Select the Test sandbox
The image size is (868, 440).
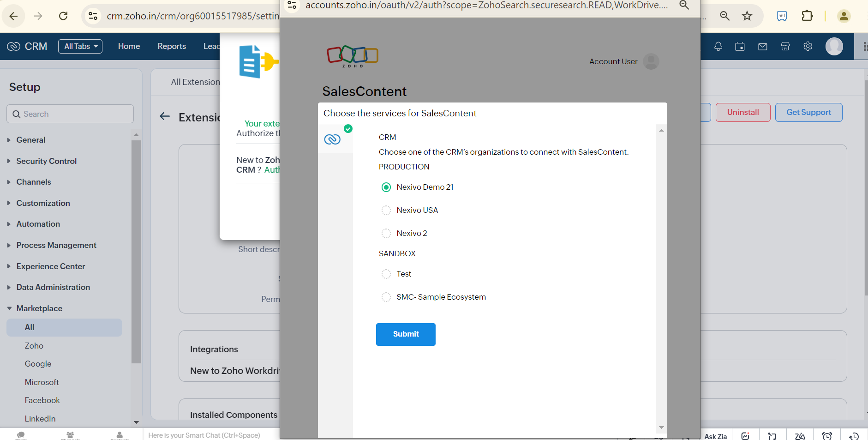(x=386, y=274)
